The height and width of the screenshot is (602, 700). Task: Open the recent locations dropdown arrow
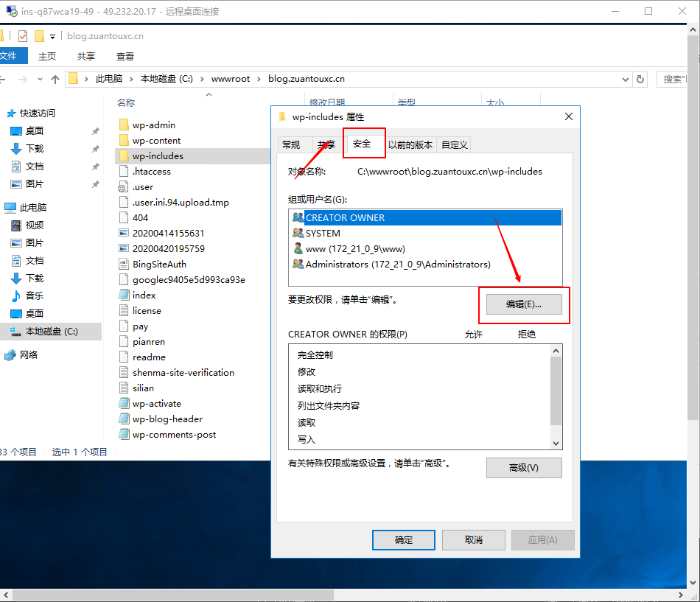point(40,80)
